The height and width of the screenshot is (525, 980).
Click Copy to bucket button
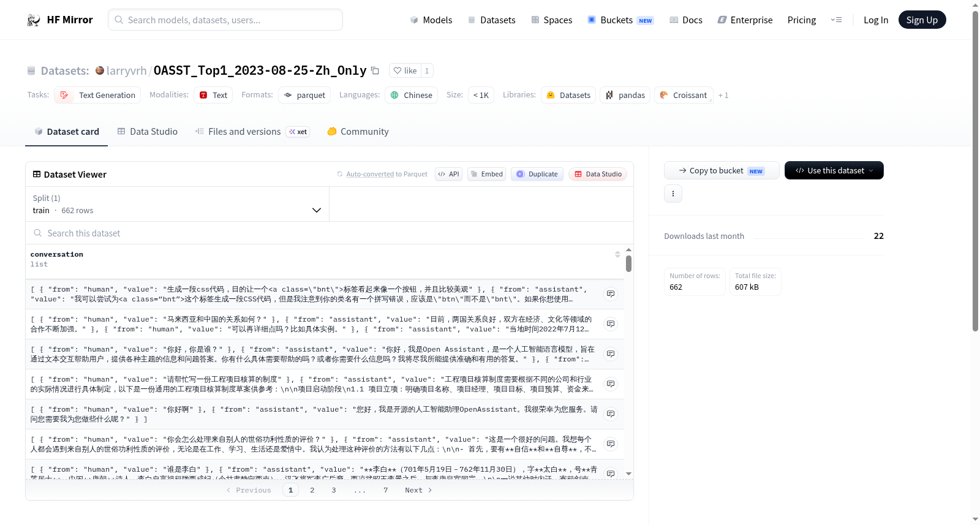pos(722,170)
